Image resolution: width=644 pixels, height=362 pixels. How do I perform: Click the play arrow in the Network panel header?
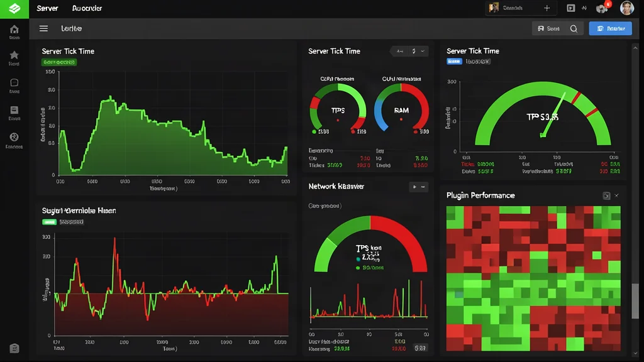[x=414, y=187]
